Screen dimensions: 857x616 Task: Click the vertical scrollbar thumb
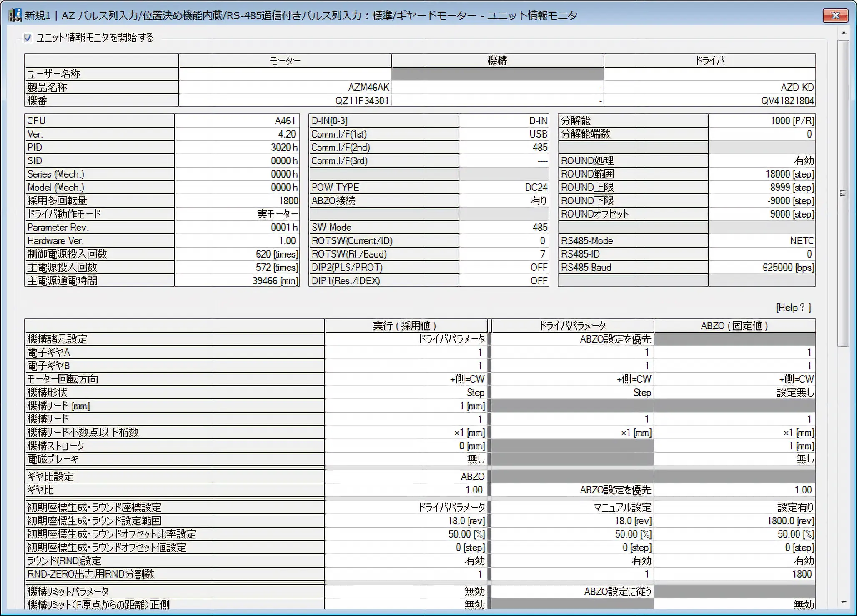click(x=843, y=193)
